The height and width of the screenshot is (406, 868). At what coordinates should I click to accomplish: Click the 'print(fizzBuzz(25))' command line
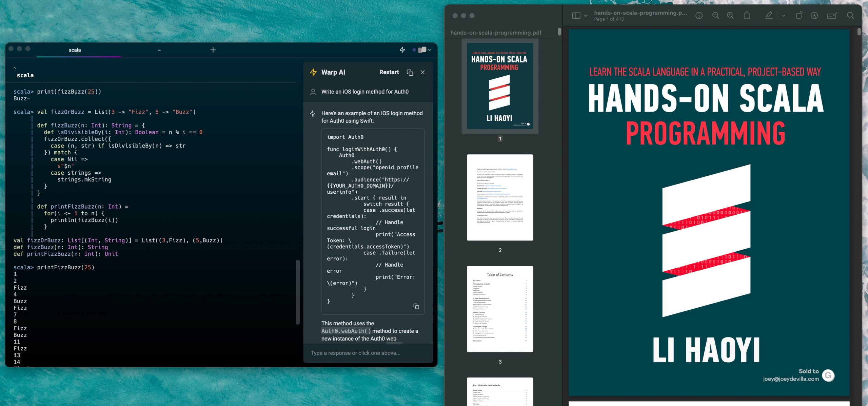(x=69, y=92)
